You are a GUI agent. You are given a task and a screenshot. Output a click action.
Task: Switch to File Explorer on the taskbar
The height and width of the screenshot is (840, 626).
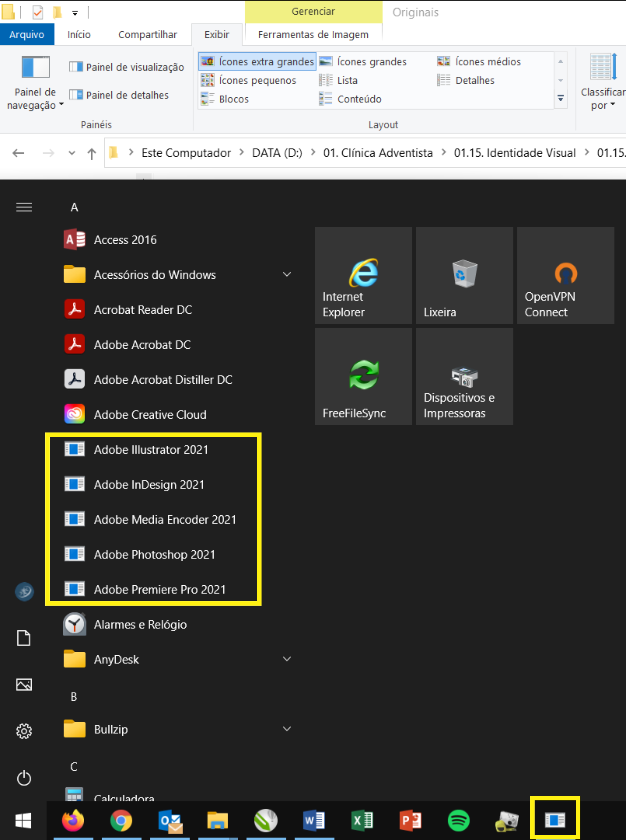217,820
